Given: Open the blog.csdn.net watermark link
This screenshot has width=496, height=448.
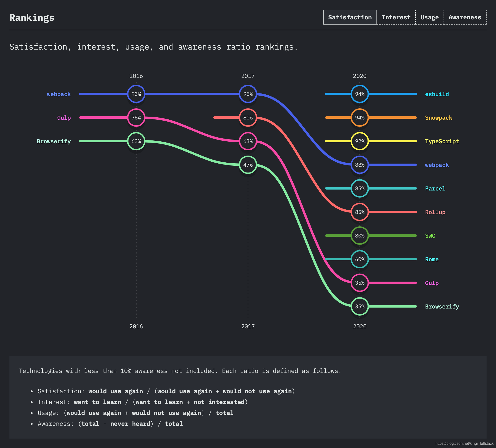Looking at the screenshot, I should click(464, 444).
